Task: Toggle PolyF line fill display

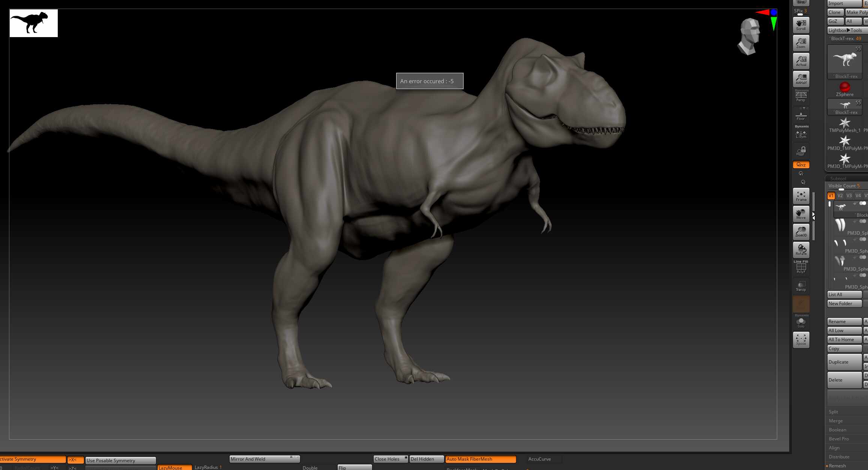Action: (x=801, y=268)
